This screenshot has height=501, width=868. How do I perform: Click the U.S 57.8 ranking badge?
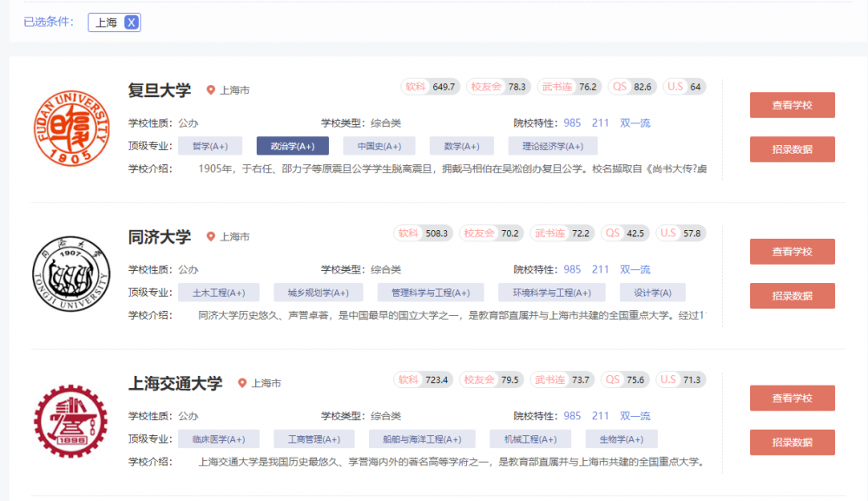(681, 234)
